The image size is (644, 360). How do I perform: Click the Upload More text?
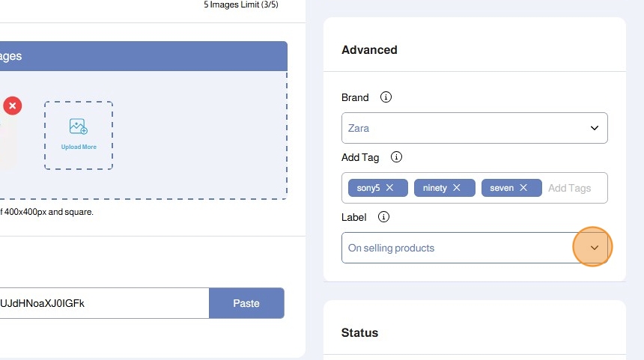pos(79,147)
